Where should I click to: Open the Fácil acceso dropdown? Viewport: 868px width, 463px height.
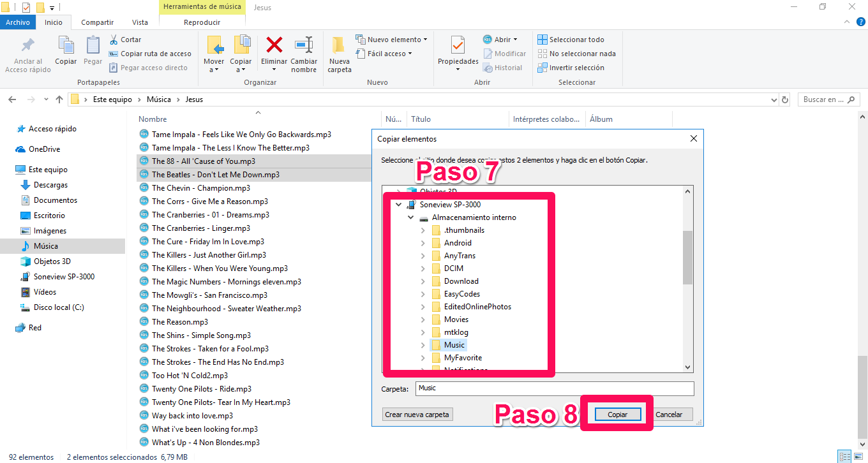pos(384,54)
